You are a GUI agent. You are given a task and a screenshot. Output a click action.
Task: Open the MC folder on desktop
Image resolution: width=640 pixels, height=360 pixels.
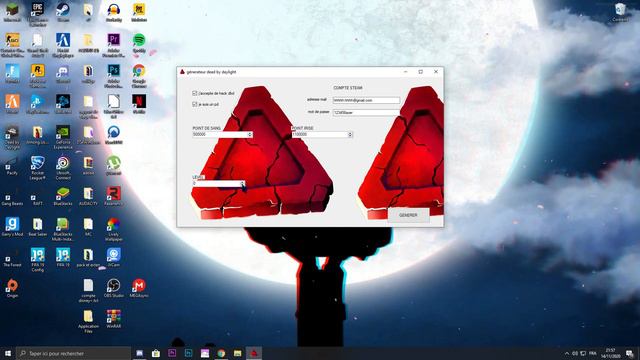pos(88,227)
